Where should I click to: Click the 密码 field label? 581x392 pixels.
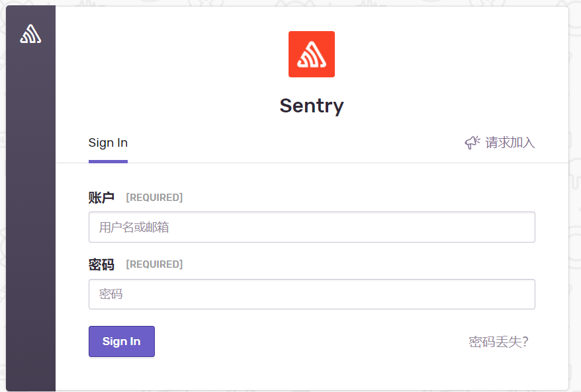[x=101, y=264]
